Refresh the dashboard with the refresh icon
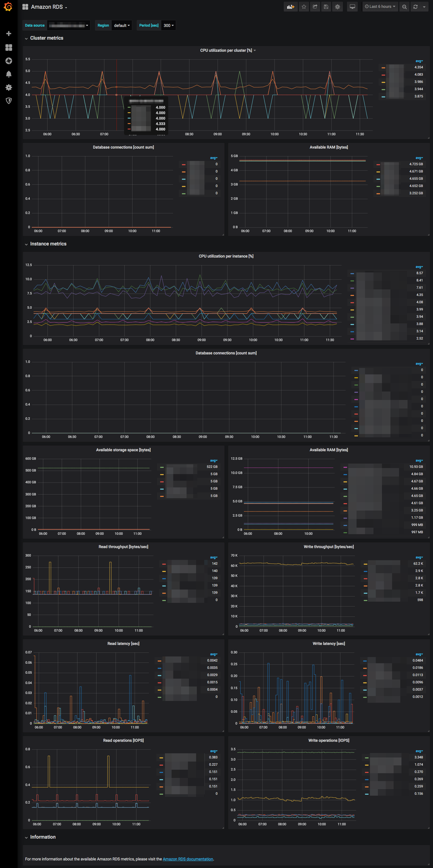433x868 pixels. pyautogui.click(x=415, y=7)
